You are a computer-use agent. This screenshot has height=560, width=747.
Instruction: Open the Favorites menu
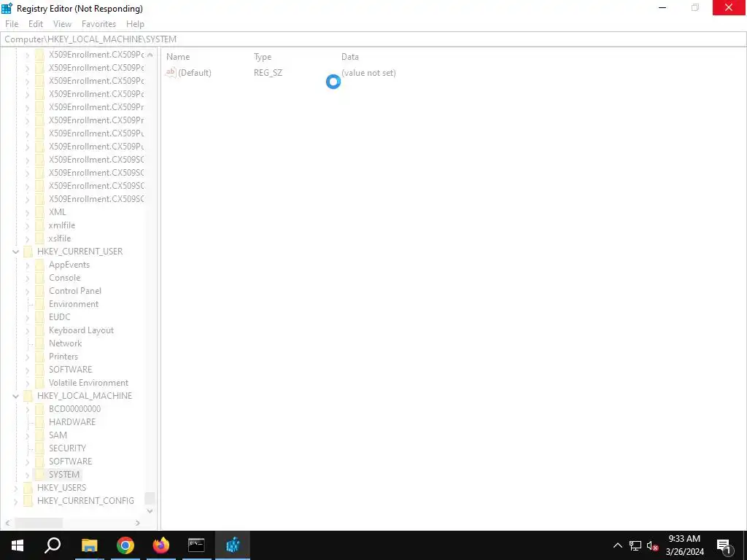pos(98,24)
